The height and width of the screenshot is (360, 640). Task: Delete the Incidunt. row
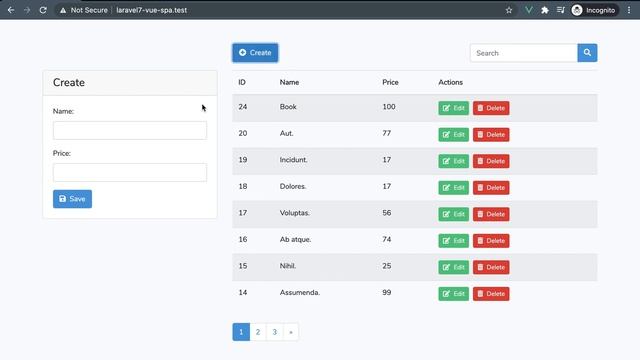(x=491, y=161)
